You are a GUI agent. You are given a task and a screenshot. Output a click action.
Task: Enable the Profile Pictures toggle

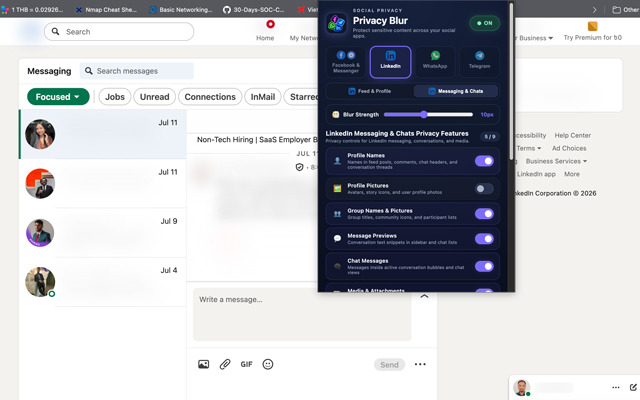tap(484, 189)
